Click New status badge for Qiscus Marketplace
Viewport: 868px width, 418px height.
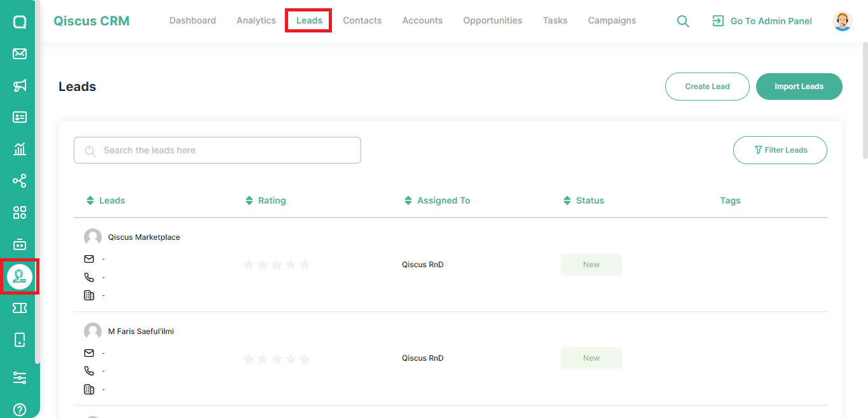[591, 265]
